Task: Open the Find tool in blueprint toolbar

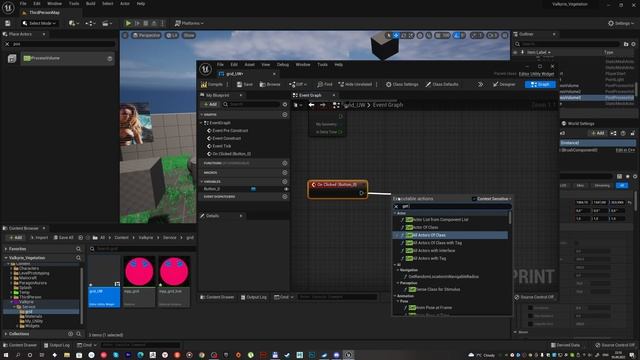Action: [x=325, y=84]
